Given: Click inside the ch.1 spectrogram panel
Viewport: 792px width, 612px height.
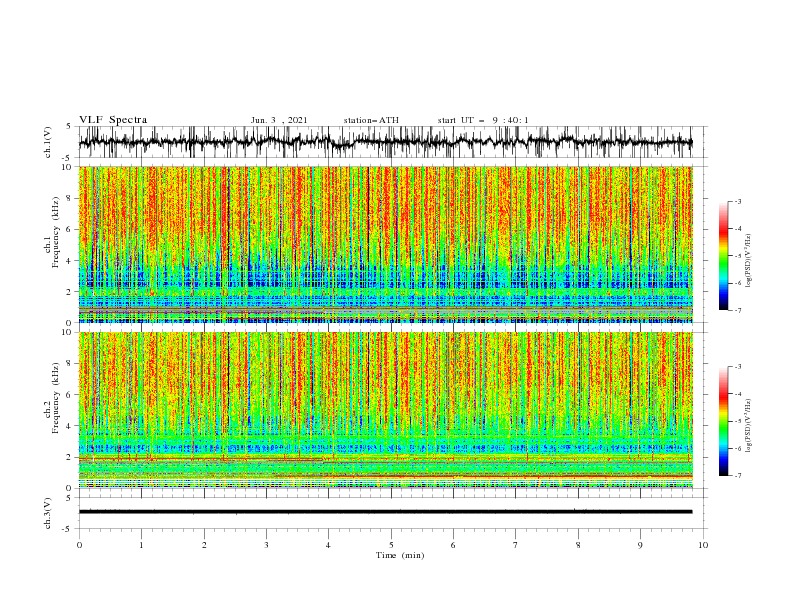Looking at the screenshot, I should (385, 244).
